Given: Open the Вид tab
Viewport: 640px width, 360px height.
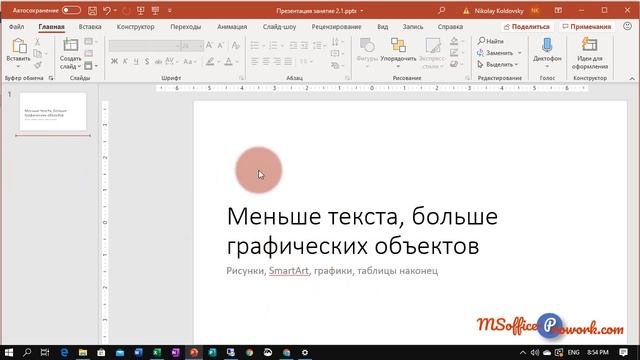Looking at the screenshot, I should (382, 27).
